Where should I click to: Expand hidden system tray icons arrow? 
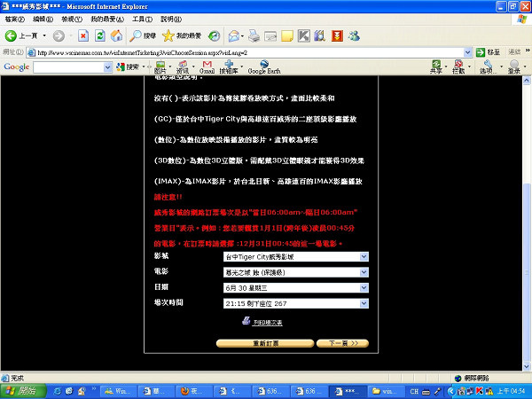[450, 391]
